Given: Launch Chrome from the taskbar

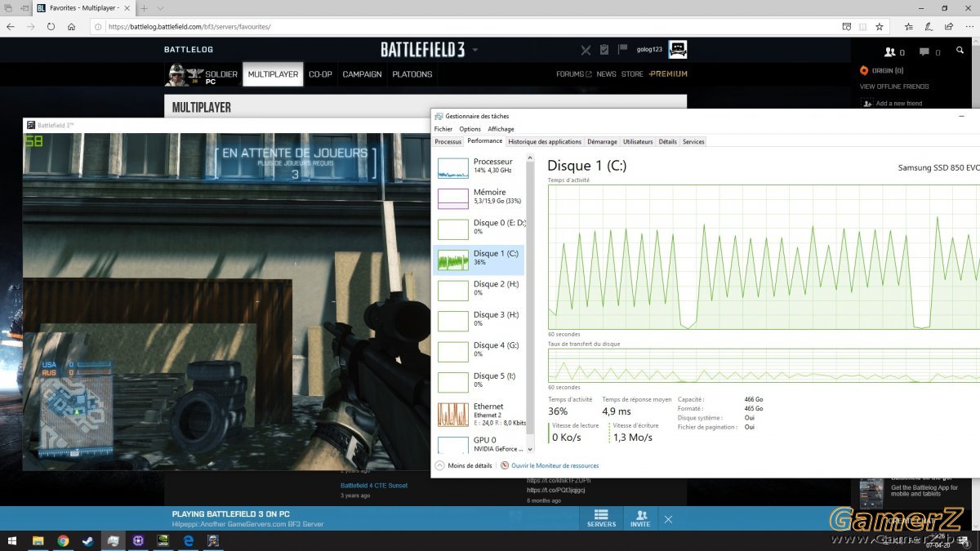Looking at the screenshot, I should tap(63, 540).
